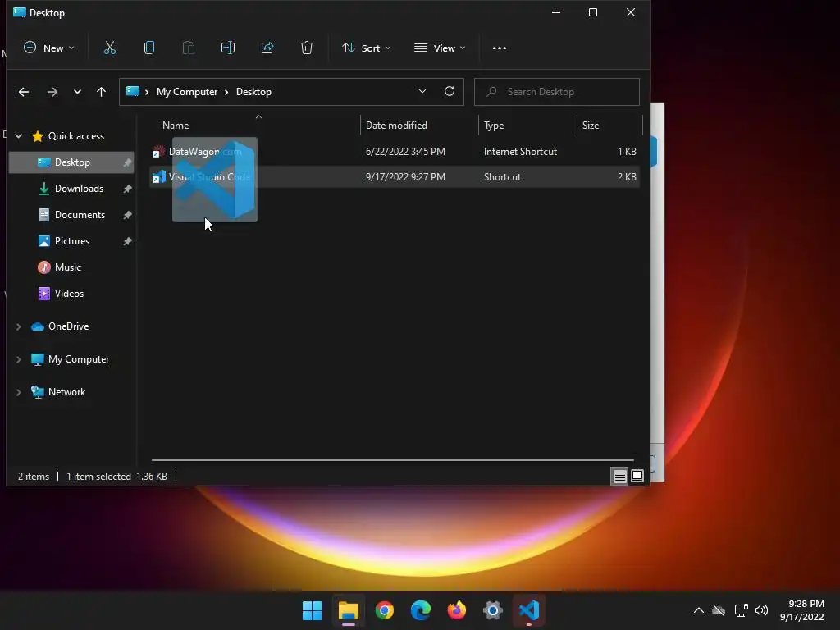This screenshot has width=840, height=630.
Task: Open the See more ellipsis menu
Action: coord(500,48)
